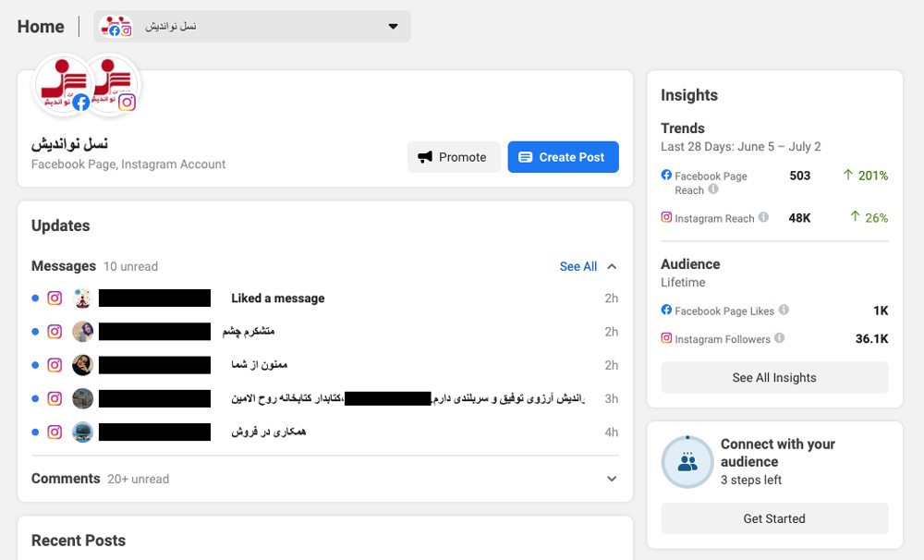Click the Updates heading
Image resolution: width=924 pixels, height=560 pixels.
(x=61, y=225)
